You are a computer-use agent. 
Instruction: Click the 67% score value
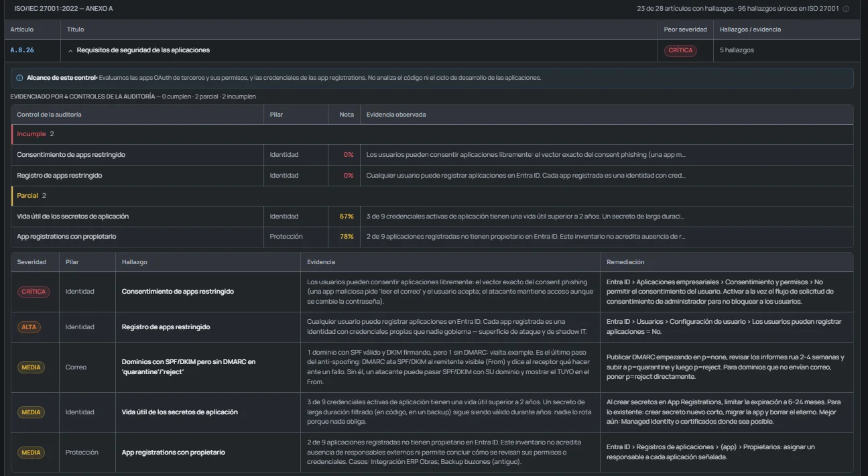pyautogui.click(x=347, y=217)
